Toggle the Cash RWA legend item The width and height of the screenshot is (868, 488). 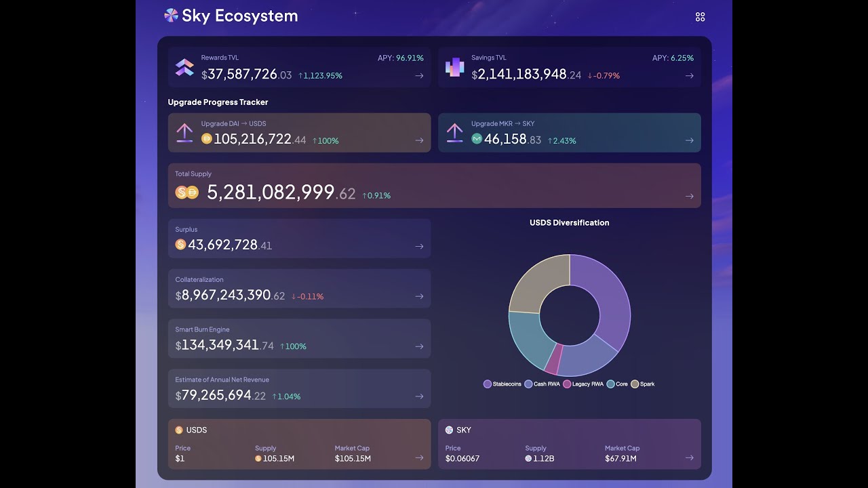[x=542, y=384]
